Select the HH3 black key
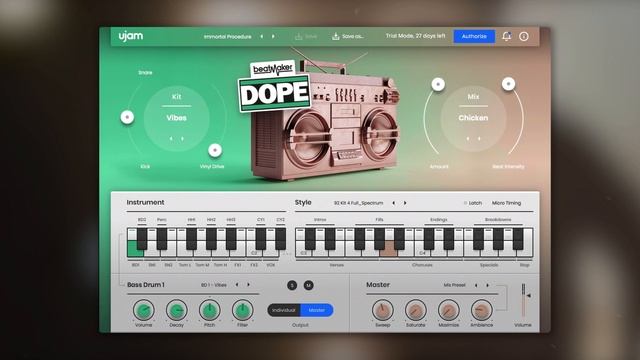640x360 pixels. pos(231,239)
